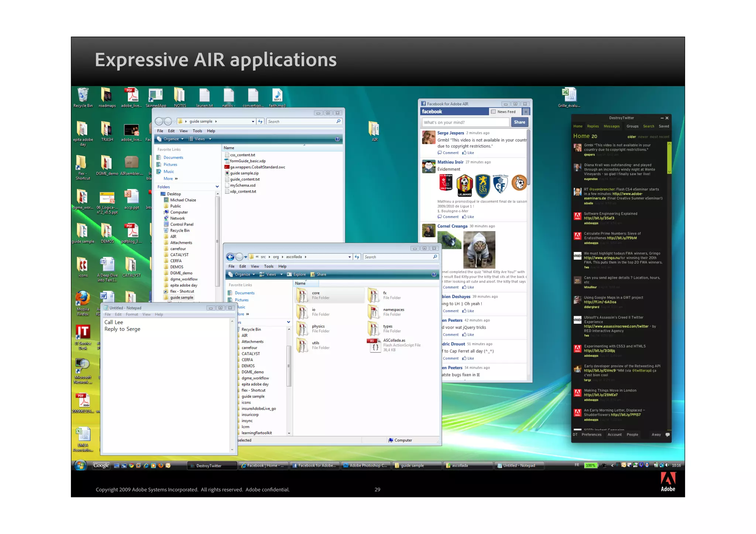Open the Views dropdown in ascollada window
Screen dimensions: 756x534
pos(271,275)
